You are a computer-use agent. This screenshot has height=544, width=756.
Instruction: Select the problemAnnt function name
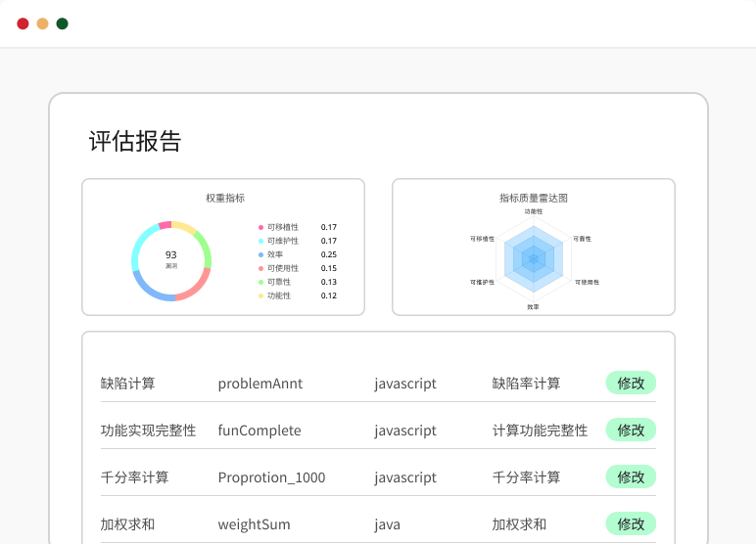click(260, 384)
